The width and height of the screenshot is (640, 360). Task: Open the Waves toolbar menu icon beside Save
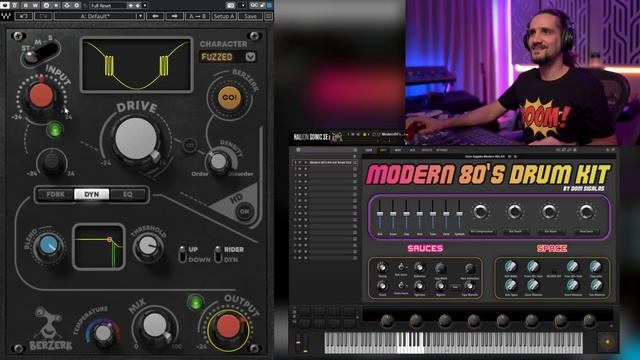coord(268,16)
